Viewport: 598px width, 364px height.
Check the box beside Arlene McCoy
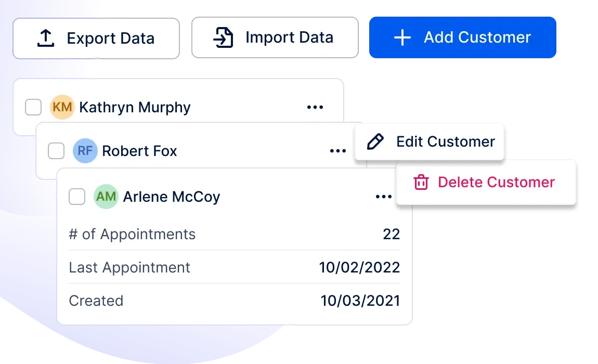[x=77, y=197]
